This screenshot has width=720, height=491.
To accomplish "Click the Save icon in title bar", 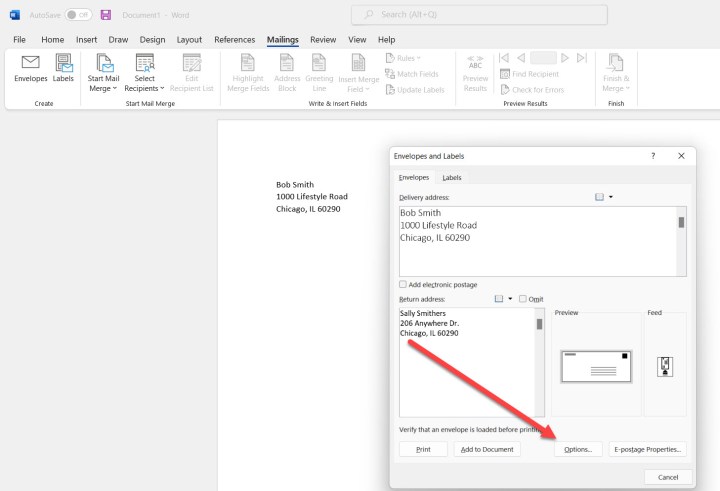I will pyautogui.click(x=106, y=15).
